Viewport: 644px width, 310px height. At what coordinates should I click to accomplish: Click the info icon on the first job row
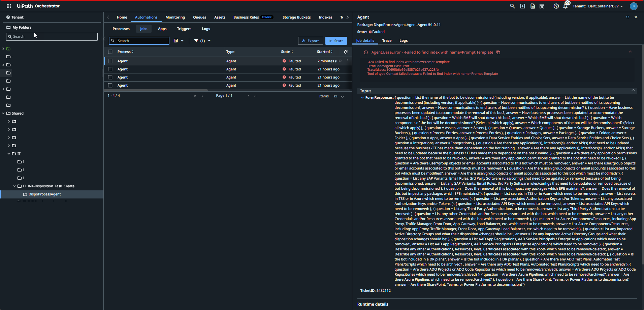click(x=340, y=61)
